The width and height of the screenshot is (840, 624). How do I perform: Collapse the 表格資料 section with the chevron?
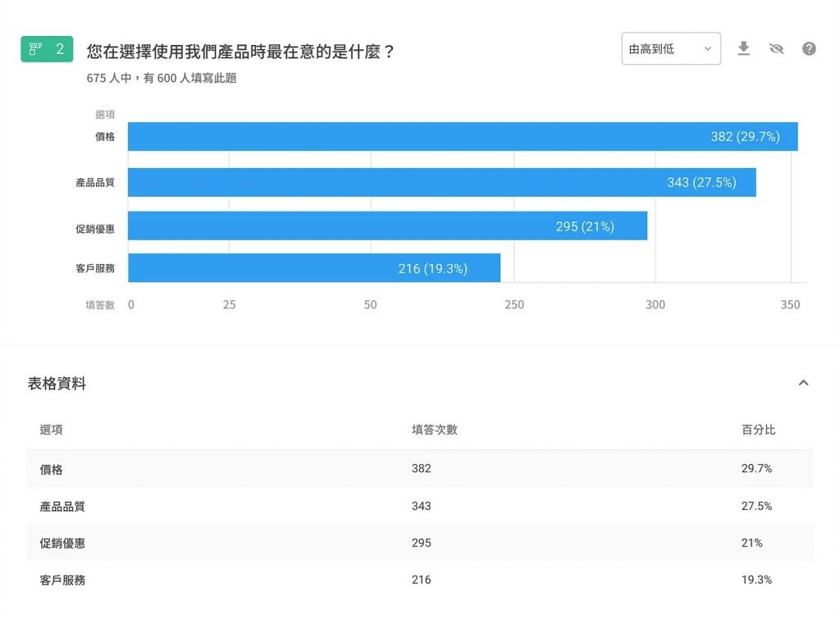pos(804,383)
